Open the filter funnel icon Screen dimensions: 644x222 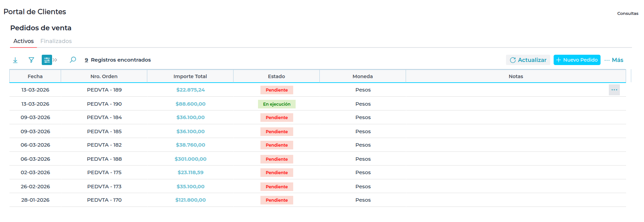[x=31, y=60]
